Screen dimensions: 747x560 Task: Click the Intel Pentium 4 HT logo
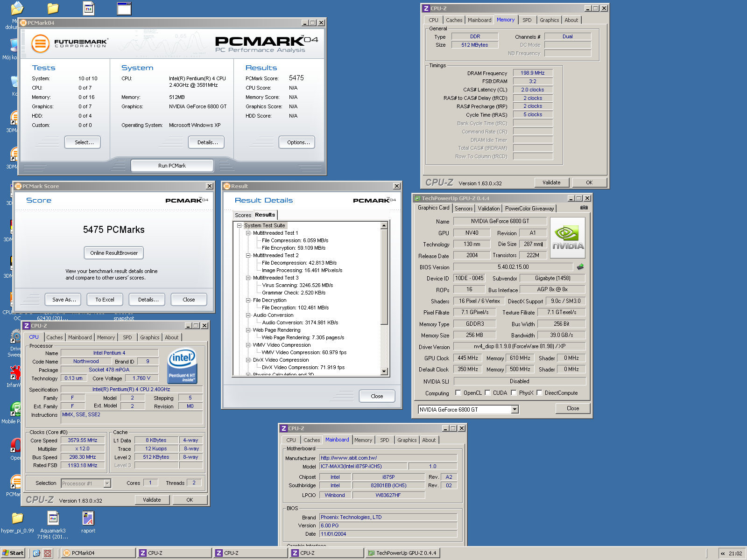pos(182,366)
